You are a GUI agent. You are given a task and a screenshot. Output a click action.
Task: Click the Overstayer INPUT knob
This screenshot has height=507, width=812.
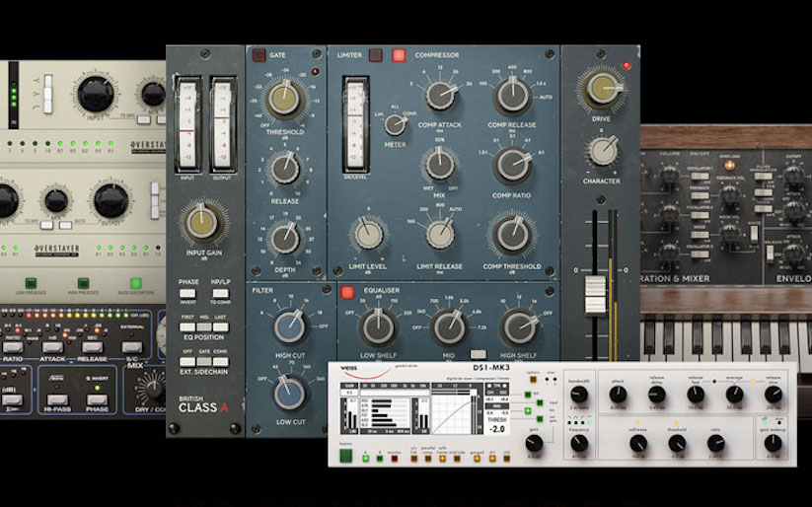pos(96,95)
